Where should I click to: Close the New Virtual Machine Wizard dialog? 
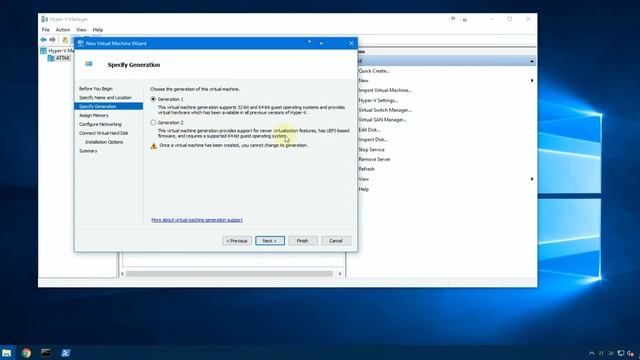351,43
